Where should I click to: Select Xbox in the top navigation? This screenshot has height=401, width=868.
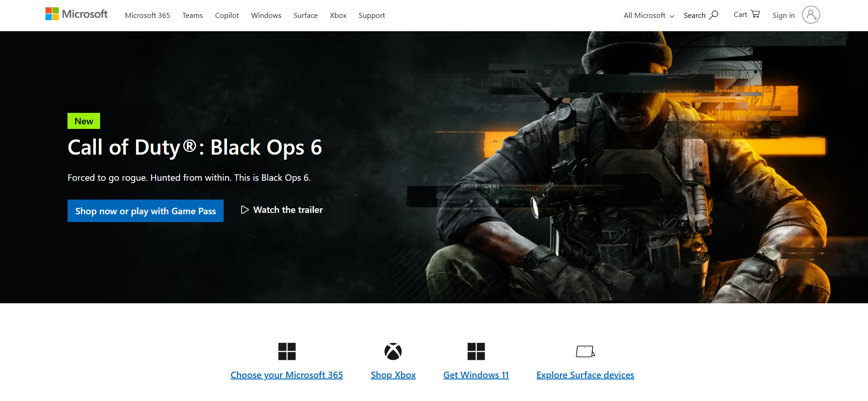tap(338, 16)
